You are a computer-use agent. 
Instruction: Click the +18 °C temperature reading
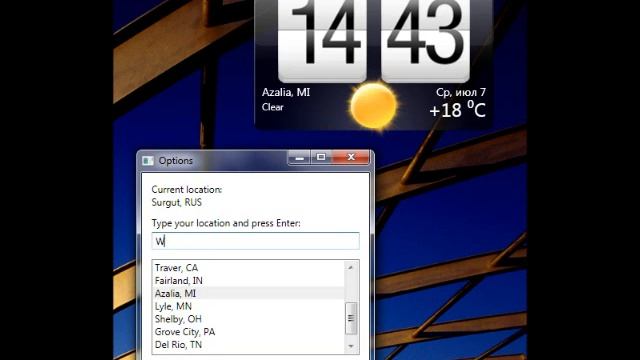coord(458,110)
